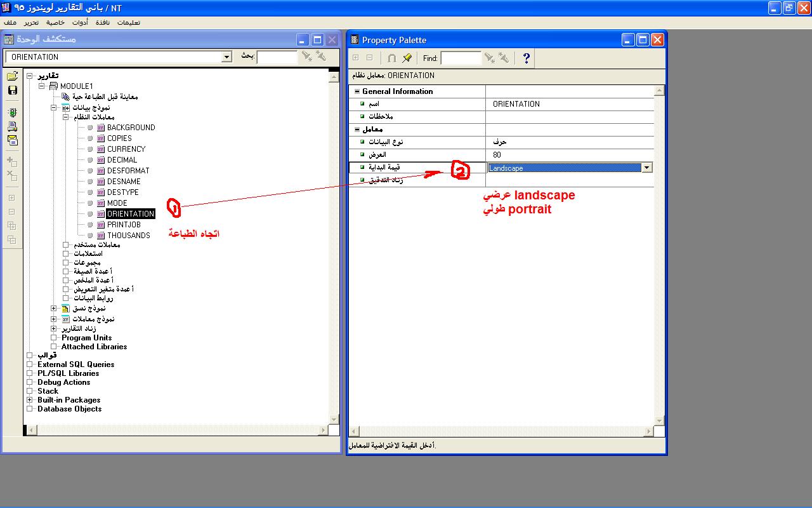Click Property Palette scrollbar down arrow
This screenshot has height=508, width=812.
click(659, 420)
